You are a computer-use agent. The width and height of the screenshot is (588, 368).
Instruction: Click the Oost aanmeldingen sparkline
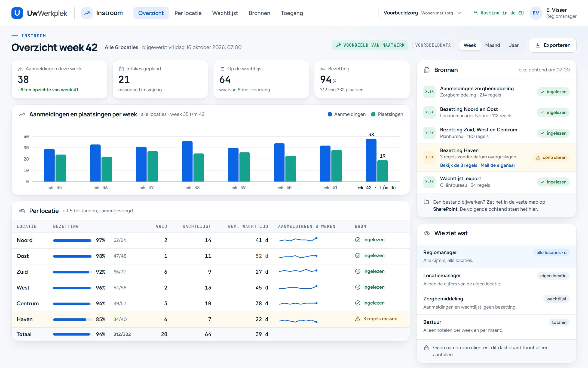(298, 256)
